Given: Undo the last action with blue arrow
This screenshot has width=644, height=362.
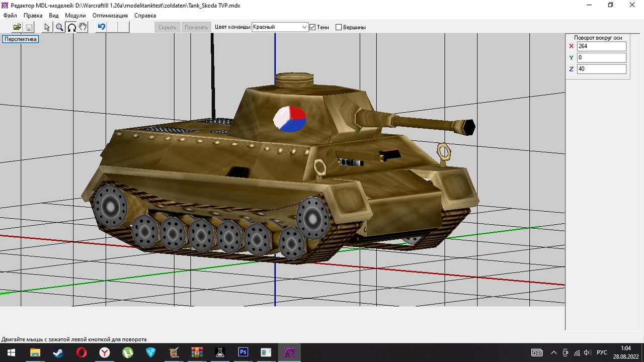Looking at the screenshot, I should [101, 27].
